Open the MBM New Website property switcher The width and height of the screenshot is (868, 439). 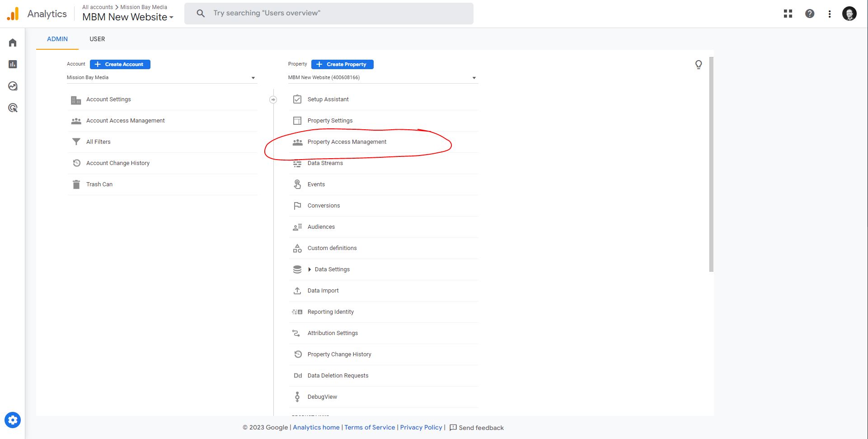pyautogui.click(x=128, y=17)
